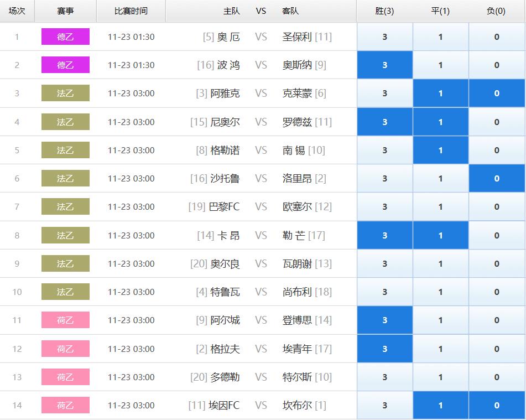Select win (3) for 格勒诺 vs 南锡
The height and width of the screenshot is (420, 526).
tap(385, 150)
